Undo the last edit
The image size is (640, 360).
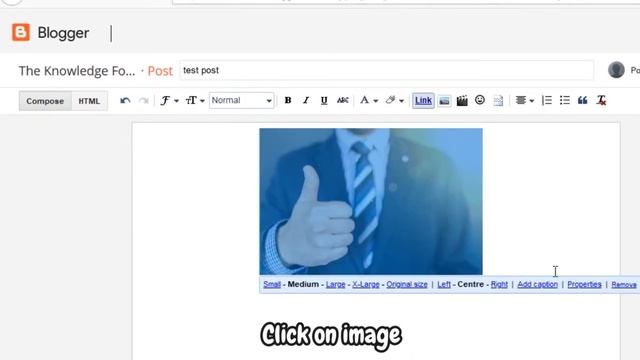[x=125, y=100]
